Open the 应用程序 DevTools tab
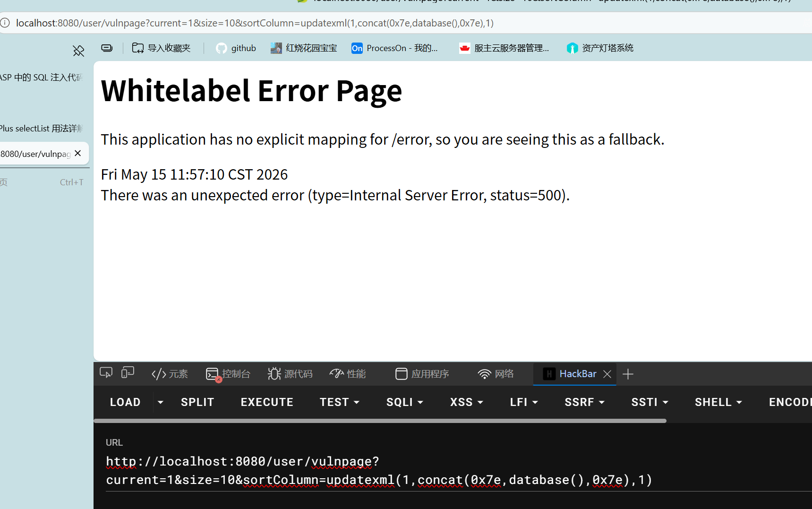This screenshot has height=509, width=812. (422, 374)
